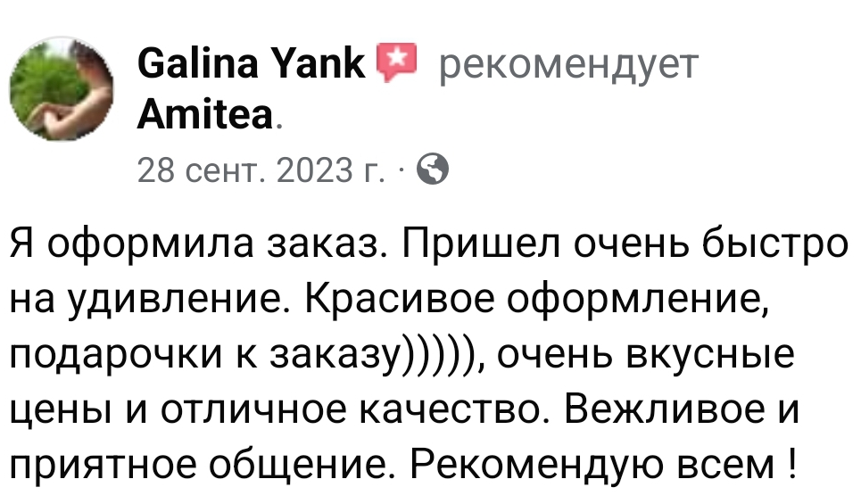Click the Galina Yank profile name
This screenshot has width=861, height=504.
pos(252,65)
